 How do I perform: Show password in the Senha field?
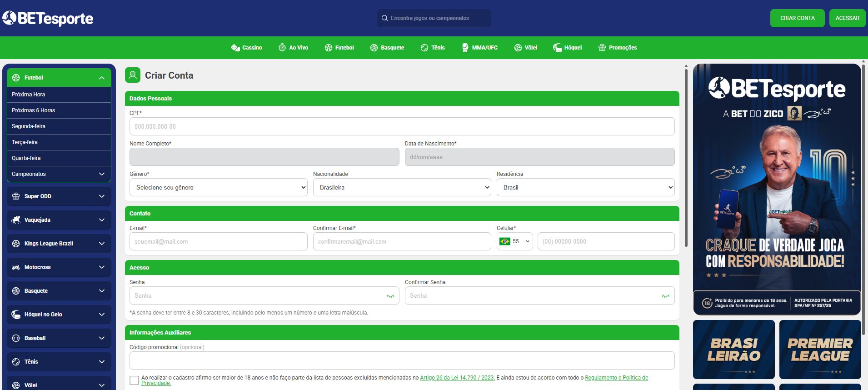(390, 296)
